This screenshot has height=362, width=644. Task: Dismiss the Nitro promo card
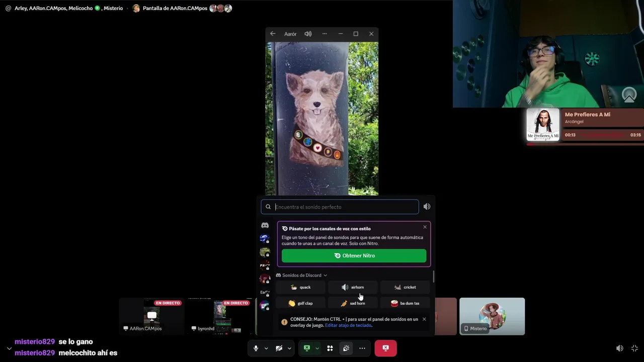click(x=425, y=227)
